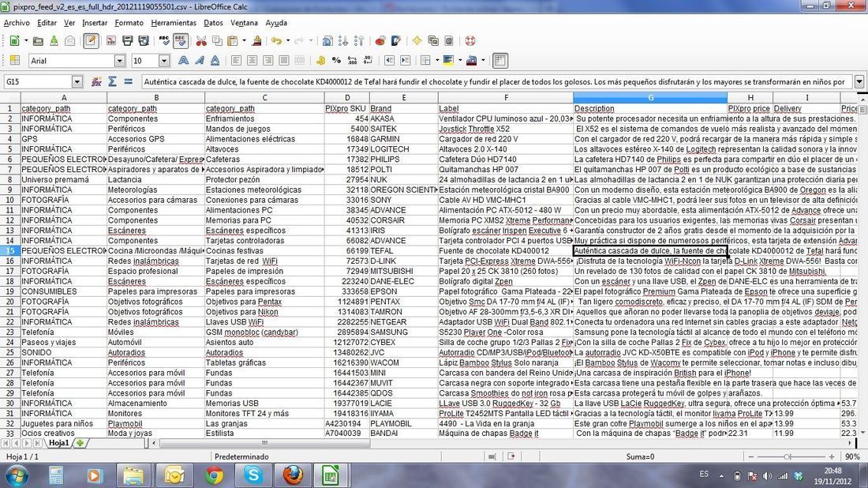The height and width of the screenshot is (488, 868).
Task: Open the Background Color dropdown arrow
Action: point(459,60)
